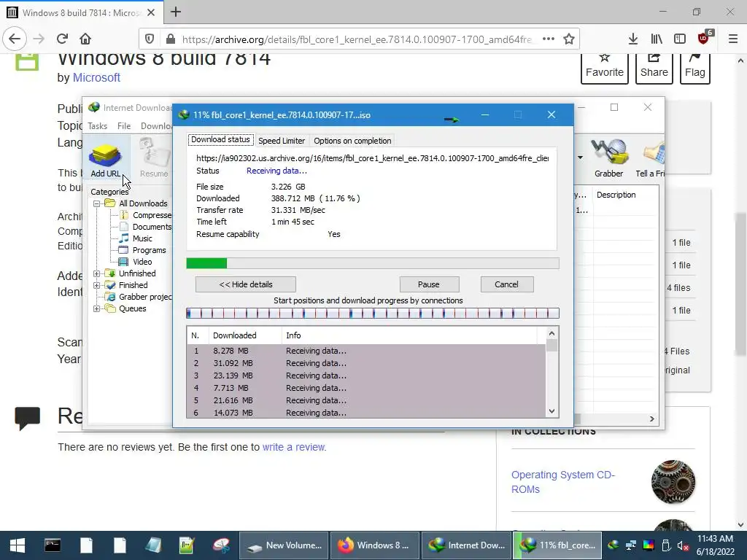This screenshot has height=560, width=747.
Task: Select the Programs category
Action: click(149, 250)
